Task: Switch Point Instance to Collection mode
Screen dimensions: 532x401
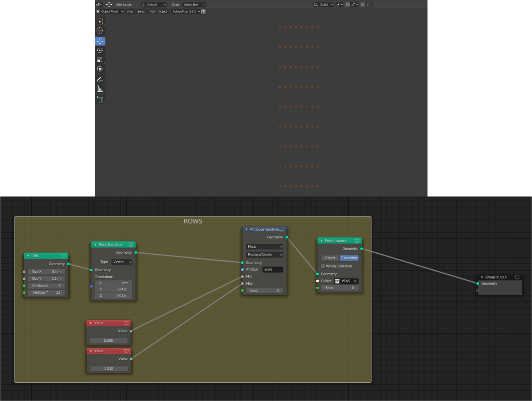Action: 349,258
